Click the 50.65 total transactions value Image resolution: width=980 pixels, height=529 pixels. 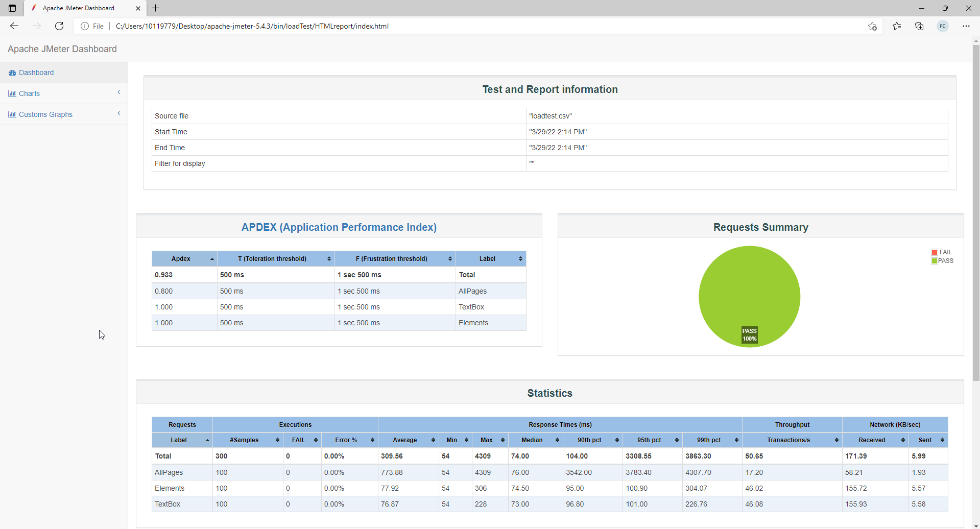[754, 456]
